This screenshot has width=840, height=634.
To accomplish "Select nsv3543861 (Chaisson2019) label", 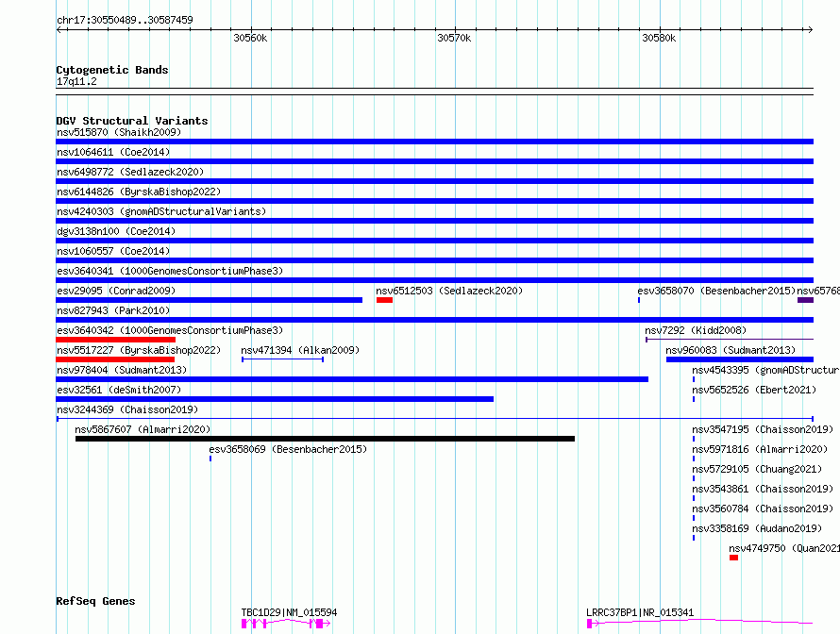I will 763,489.
